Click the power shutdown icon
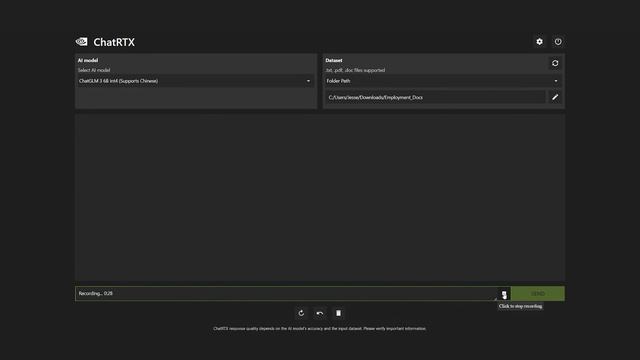640x360 pixels. pos(558,42)
